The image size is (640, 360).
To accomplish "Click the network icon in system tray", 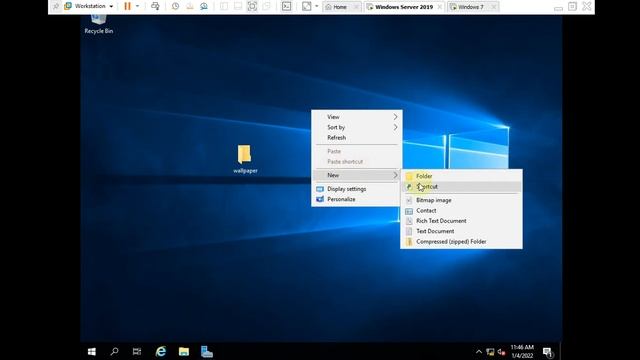I will pos(490,352).
